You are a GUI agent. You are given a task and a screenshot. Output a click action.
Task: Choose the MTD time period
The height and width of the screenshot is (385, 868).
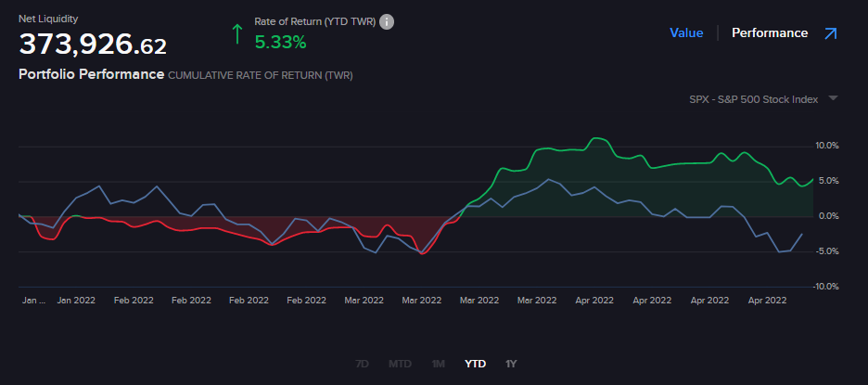coord(400,364)
